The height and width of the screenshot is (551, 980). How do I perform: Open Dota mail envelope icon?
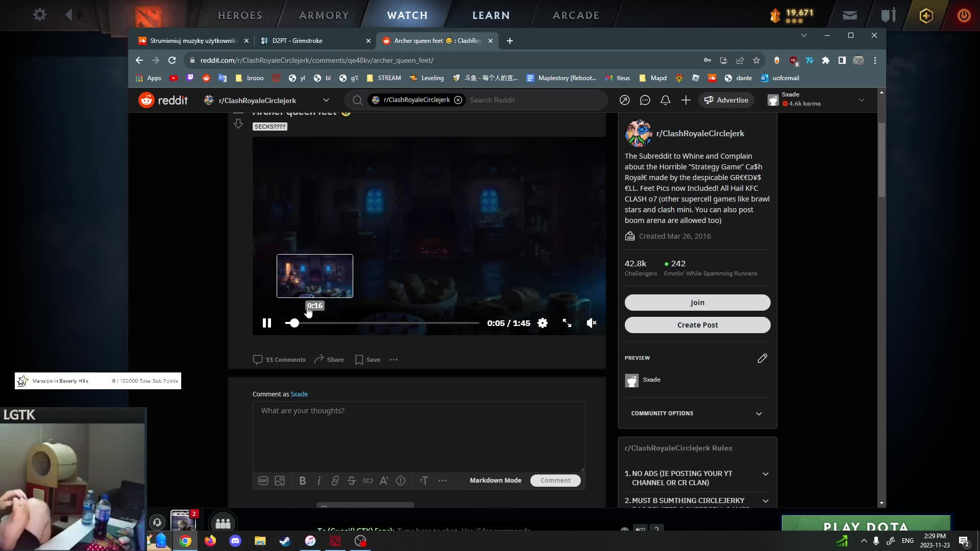pos(849,15)
